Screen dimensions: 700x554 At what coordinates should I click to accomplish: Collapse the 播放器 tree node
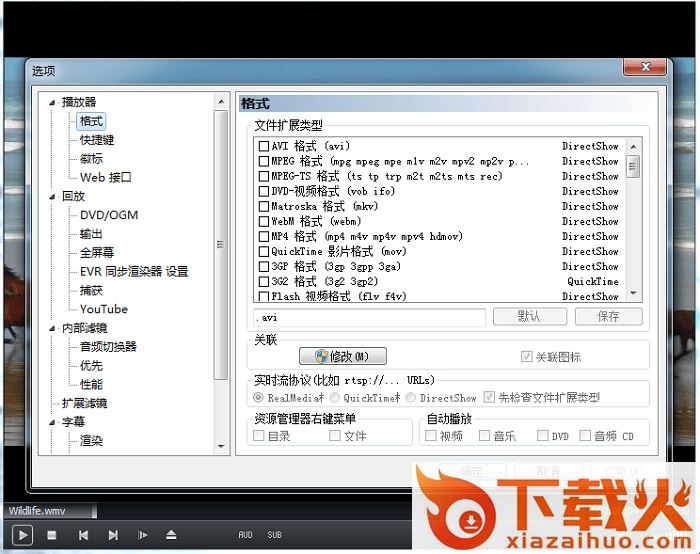tap(53, 102)
